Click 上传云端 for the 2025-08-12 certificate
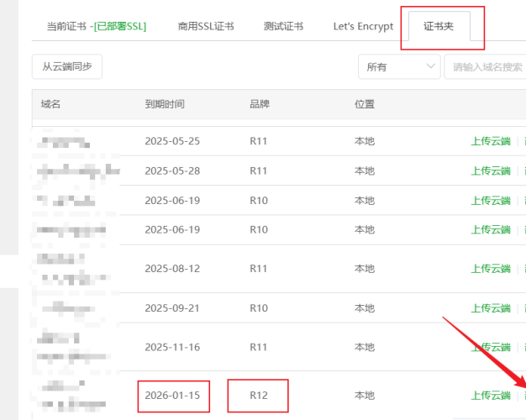 point(491,269)
